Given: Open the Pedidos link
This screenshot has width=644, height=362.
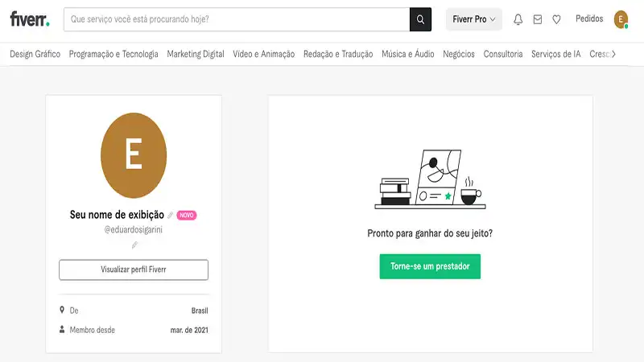Looking at the screenshot, I should point(589,19).
